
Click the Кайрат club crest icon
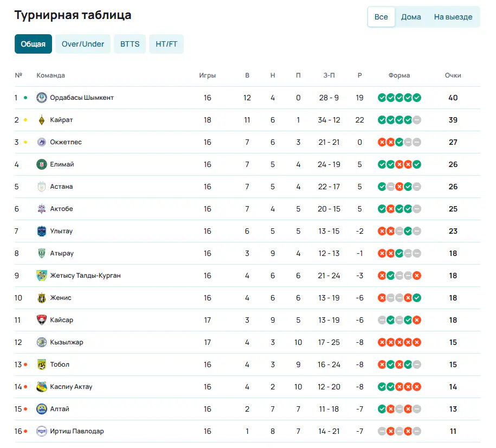[41, 120]
